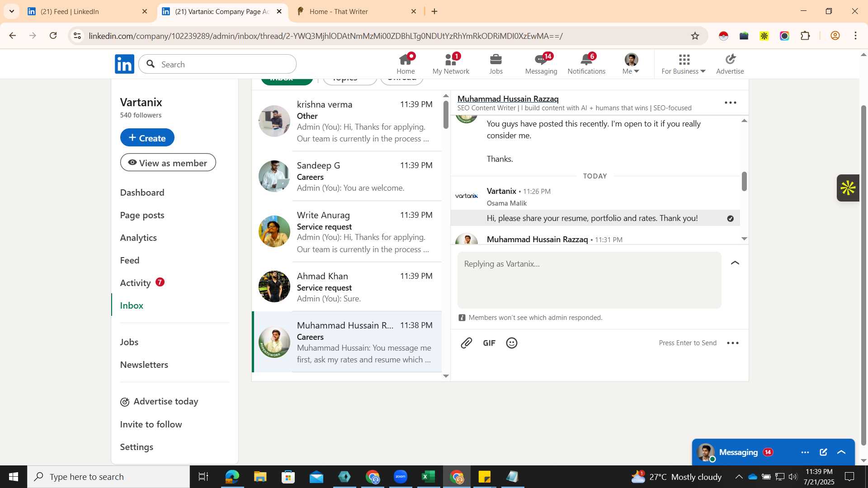Open Windows Start menu
This screenshot has width=868, height=488.
[14, 477]
